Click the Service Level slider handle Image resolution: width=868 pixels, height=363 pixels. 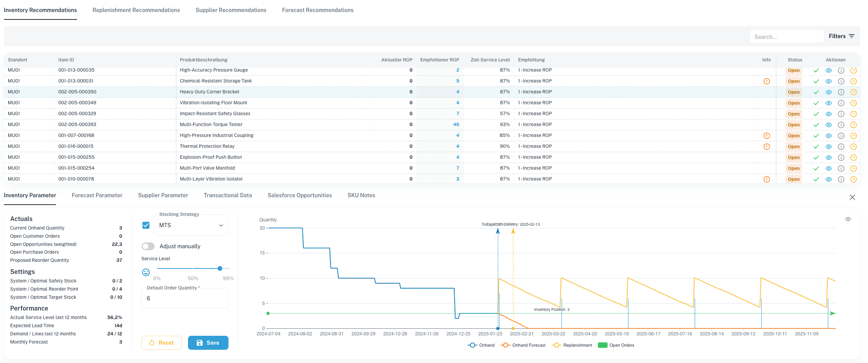pyautogui.click(x=220, y=268)
